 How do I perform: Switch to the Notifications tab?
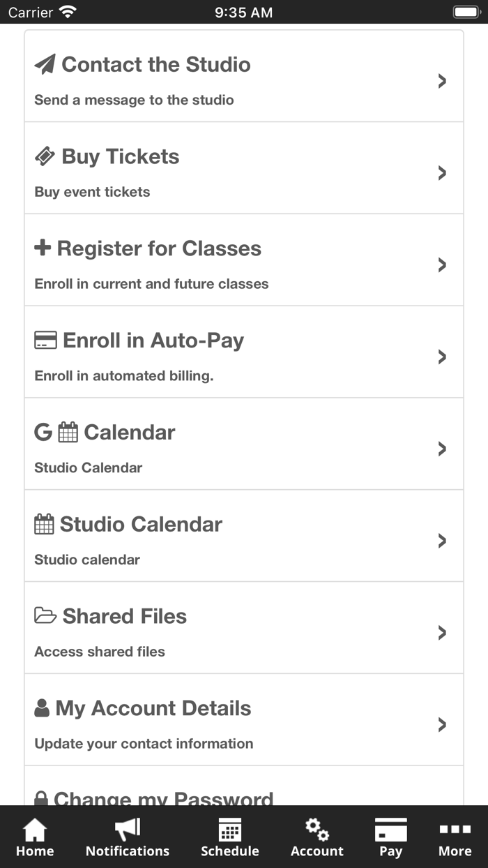[128, 838]
